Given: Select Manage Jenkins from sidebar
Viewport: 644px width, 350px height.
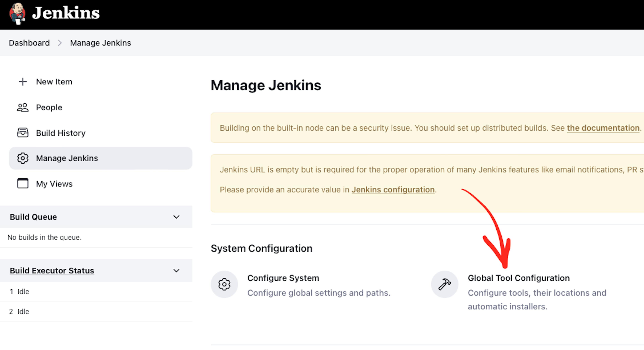Looking at the screenshot, I should (66, 158).
